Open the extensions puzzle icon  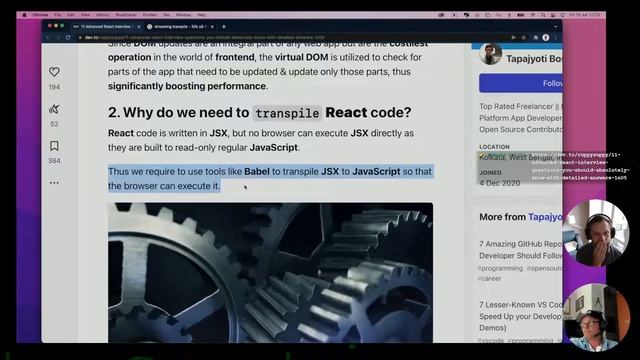coord(536,38)
